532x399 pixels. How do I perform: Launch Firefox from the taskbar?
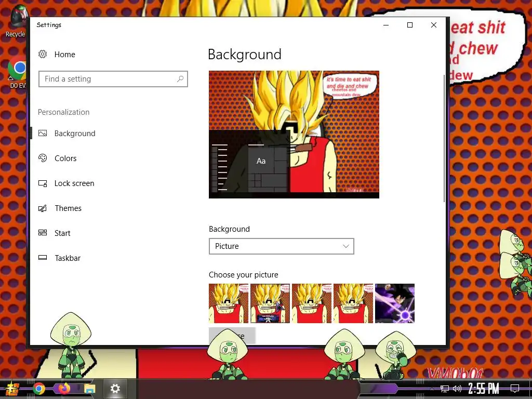pyautogui.click(x=64, y=389)
